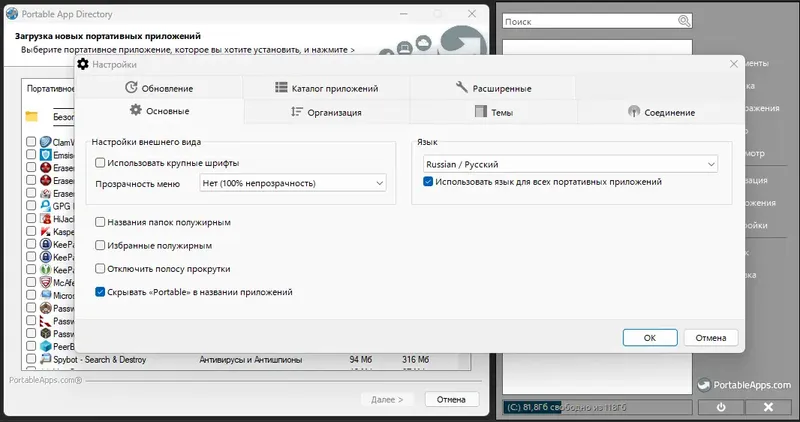Close the Настройки dialog with its X
800x422 pixels.
pos(734,64)
